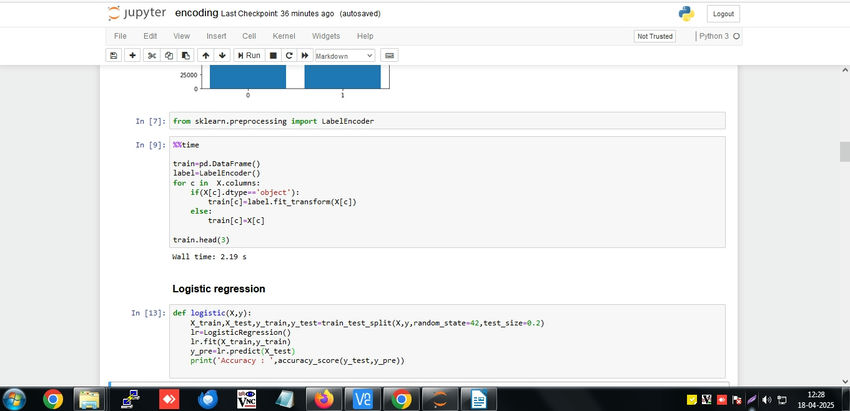Interrupt the kernel with stop icon
This screenshot has width=850, height=411.
tap(273, 55)
